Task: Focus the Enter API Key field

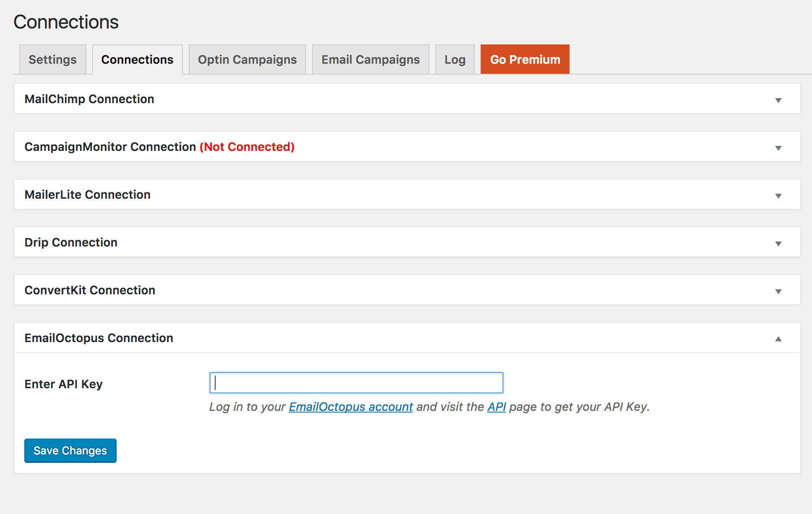Action: pos(356,383)
